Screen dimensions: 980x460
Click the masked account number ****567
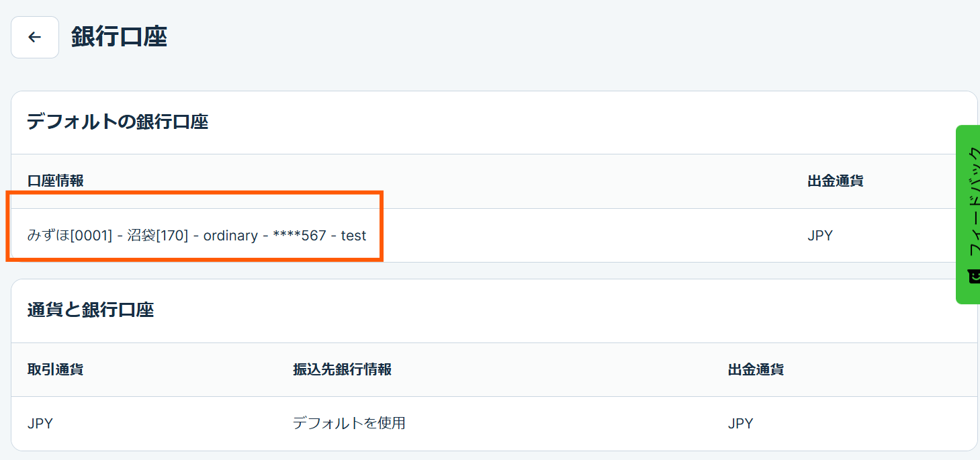299,236
